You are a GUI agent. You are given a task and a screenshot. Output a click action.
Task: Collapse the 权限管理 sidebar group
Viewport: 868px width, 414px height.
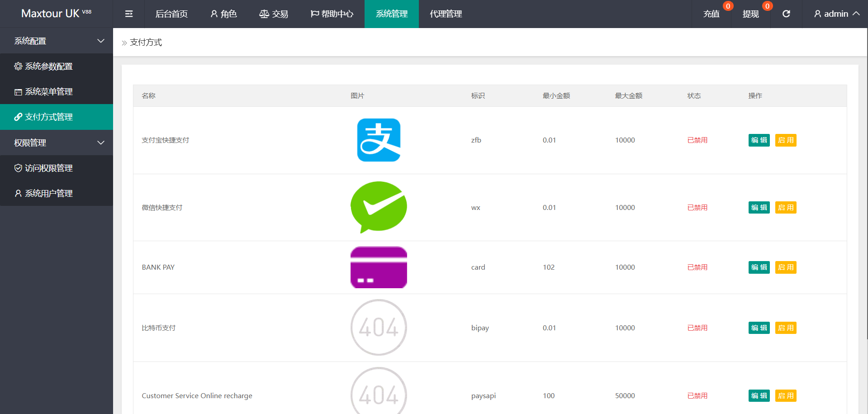click(57, 143)
